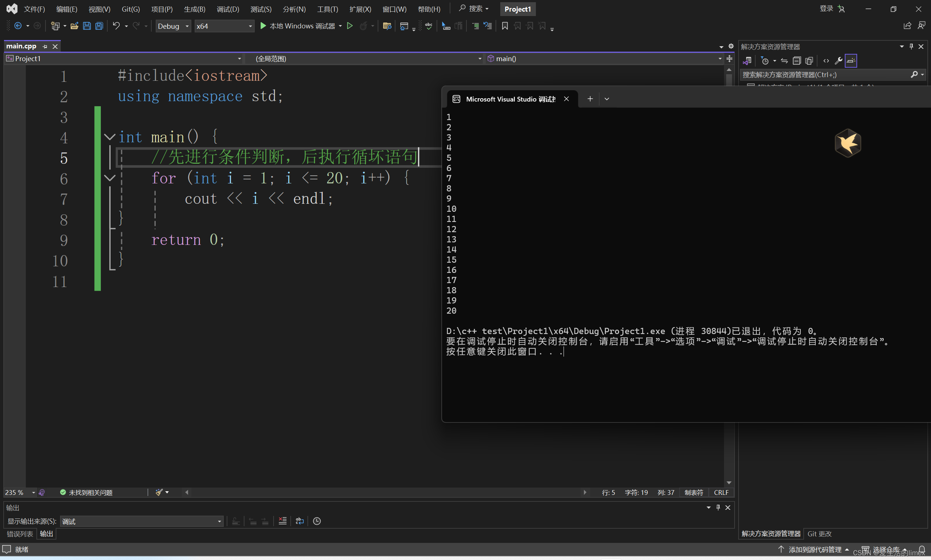The width and height of the screenshot is (931, 560).
Task: Create a new project from toolbar icon
Action: pyautogui.click(x=55, y=26)
